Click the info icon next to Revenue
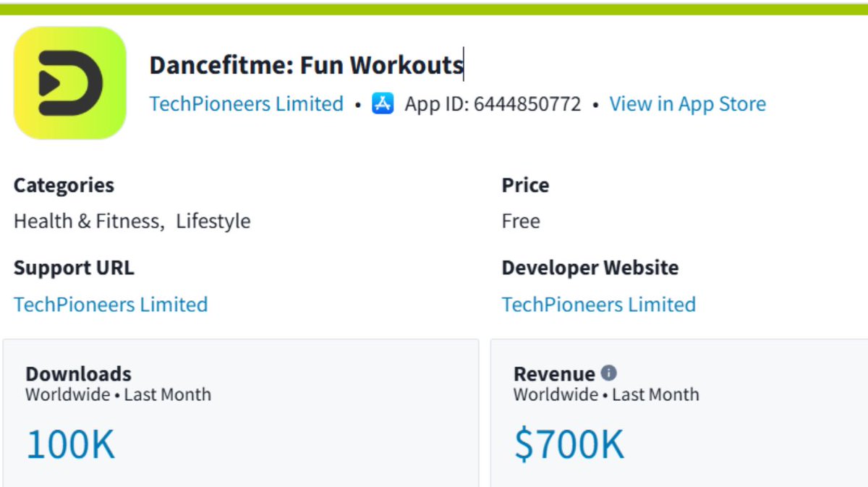 tap(609, 373)
